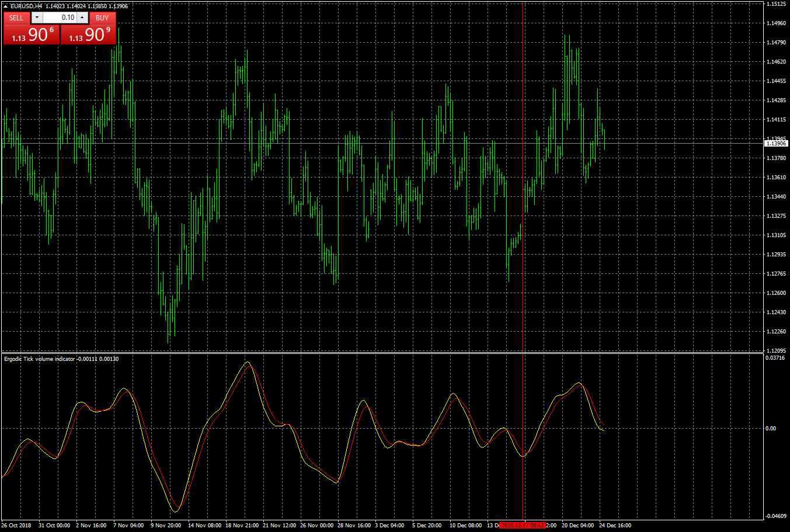
Task: Click the 1.13275 price scale label
Action: pyautogui.click(x=776, y=216)
